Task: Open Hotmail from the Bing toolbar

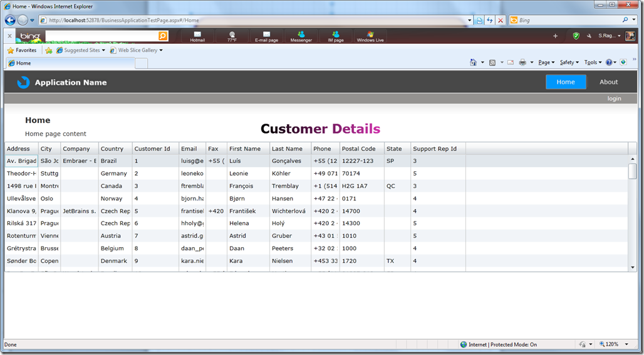Action: [197, 36]
